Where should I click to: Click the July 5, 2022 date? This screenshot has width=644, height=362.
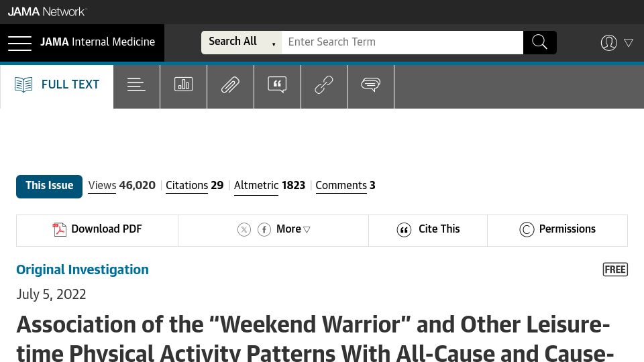click(x=52, y=294)
